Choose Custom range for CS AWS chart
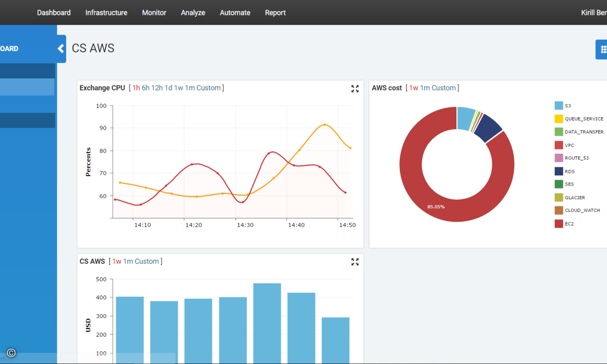The height and width of the screenshot is (364, 607). pos(147,261)
